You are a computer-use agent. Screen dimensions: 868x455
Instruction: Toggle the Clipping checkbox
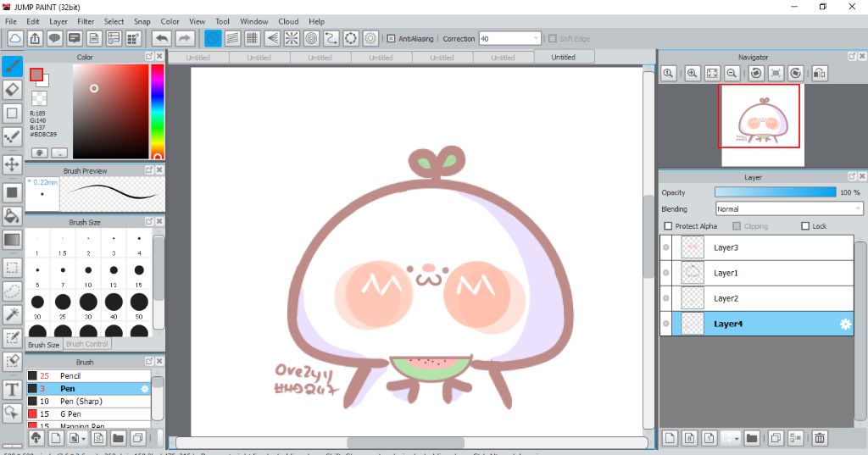(737, 226)
